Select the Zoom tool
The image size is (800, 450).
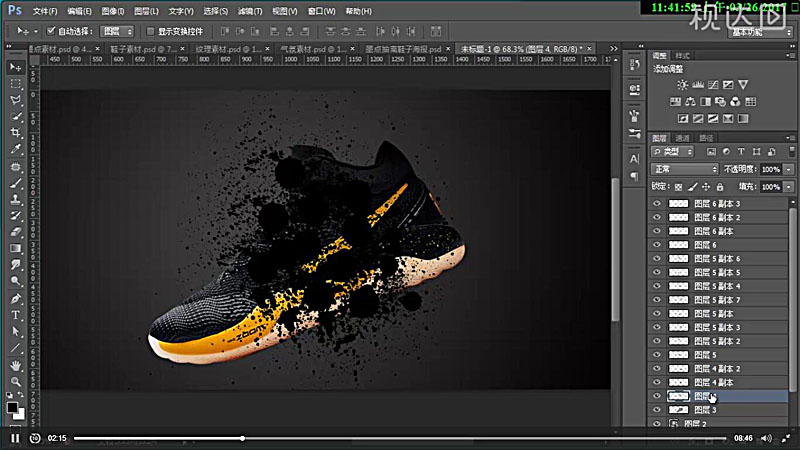click(x=15, y=382)
